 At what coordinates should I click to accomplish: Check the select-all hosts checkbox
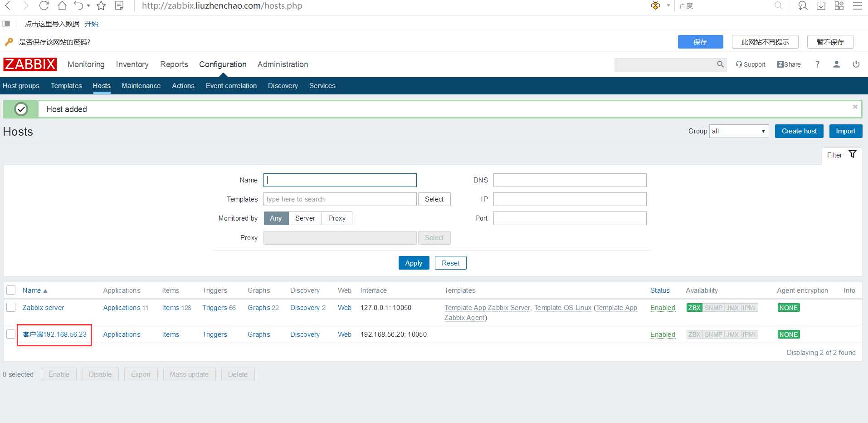[11, 290]
